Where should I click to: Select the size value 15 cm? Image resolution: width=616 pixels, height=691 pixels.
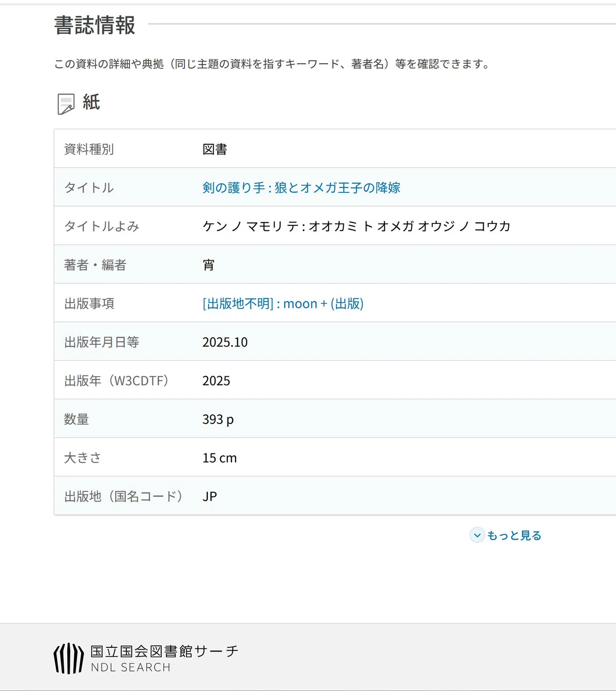coord(219,458)
